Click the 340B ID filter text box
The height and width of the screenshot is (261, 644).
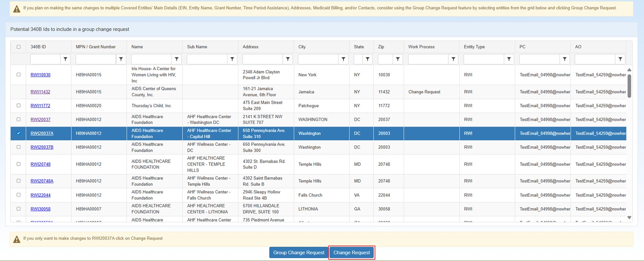pos(45,59)
